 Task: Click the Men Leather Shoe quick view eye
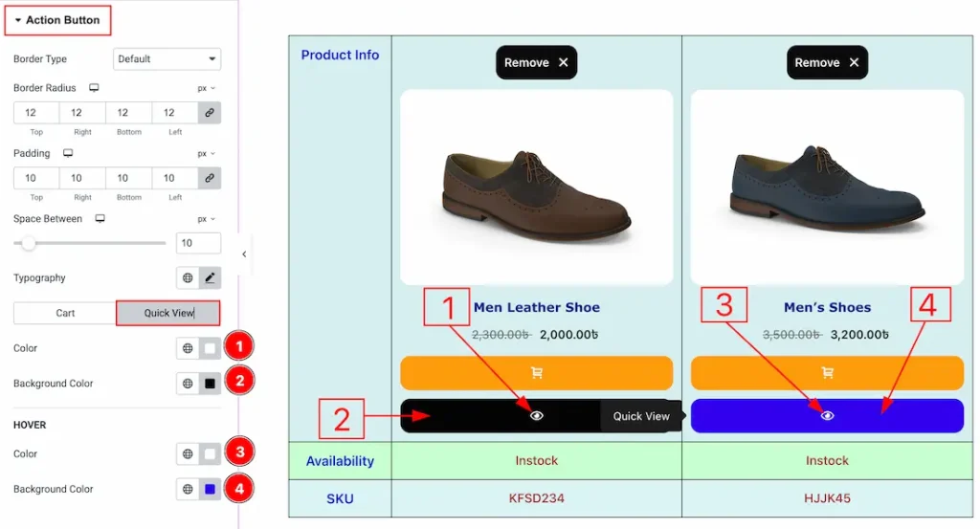(536, 416)
